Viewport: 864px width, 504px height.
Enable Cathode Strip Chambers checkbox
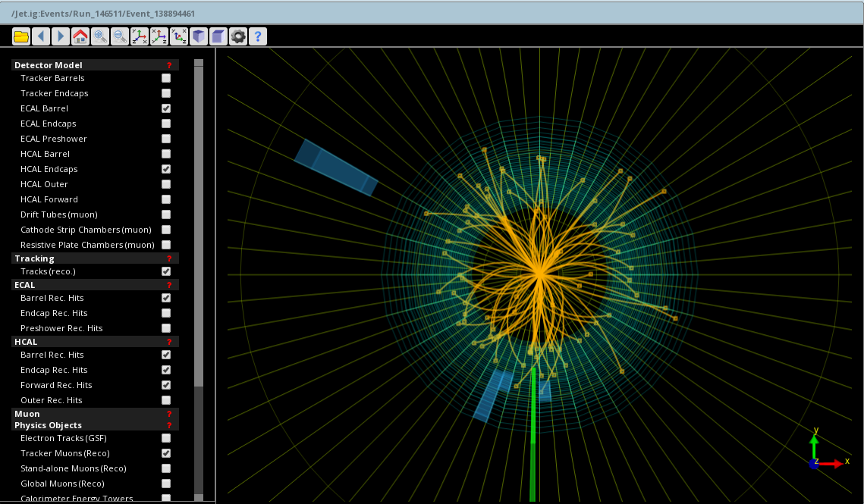(x=166, y=230)
